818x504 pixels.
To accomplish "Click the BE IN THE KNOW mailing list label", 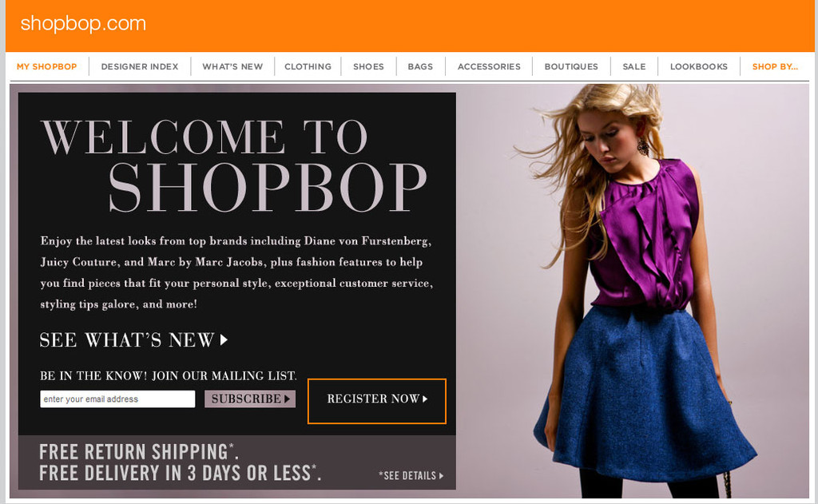I will coord(168,375).
